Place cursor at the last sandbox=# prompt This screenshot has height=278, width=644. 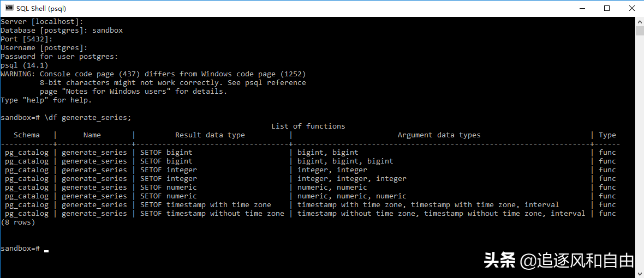tap(46, 249)
